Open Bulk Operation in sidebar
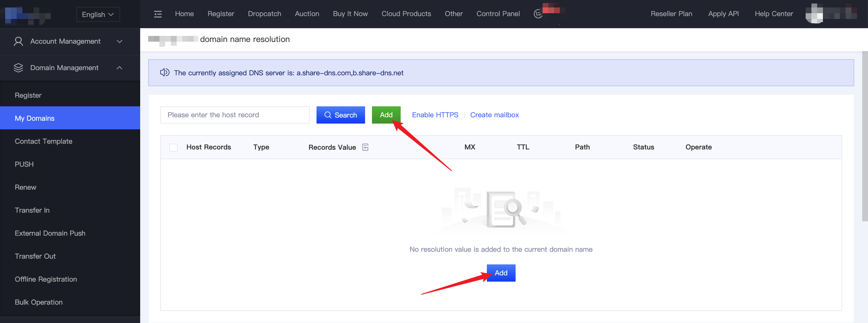Viewport: 868px width, 323px height. (x=70, y=302)
